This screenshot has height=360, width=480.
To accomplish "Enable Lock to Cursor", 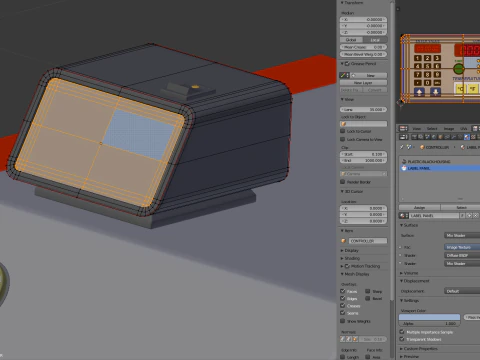I will click(343, 131).
